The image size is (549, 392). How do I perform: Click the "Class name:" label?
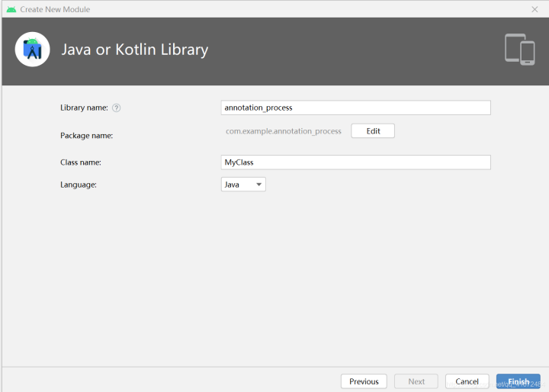[81, 162]
